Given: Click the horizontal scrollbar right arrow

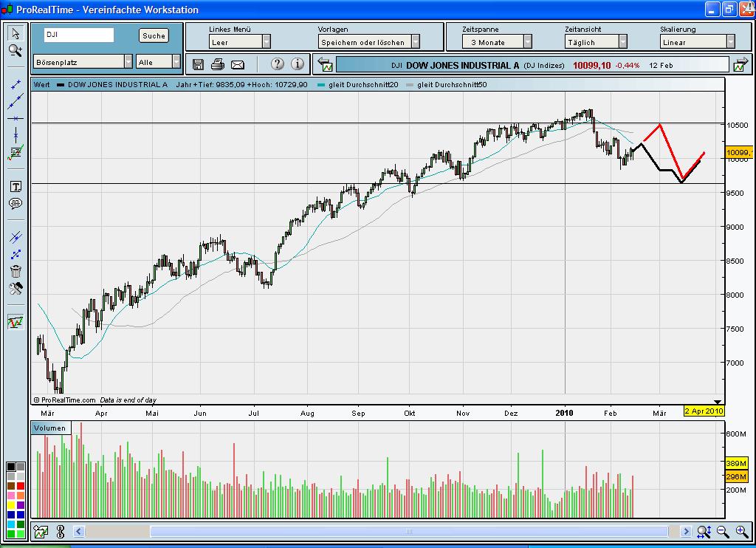Looking at the screenshot, I should click(x=686, y=532).
